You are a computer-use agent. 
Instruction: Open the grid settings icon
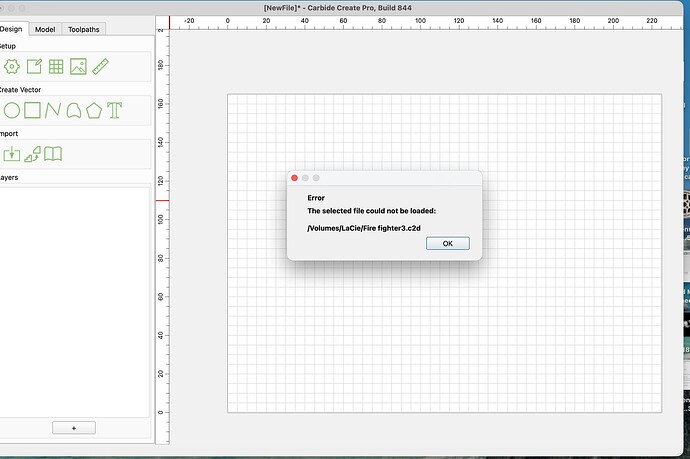point(56,66)
